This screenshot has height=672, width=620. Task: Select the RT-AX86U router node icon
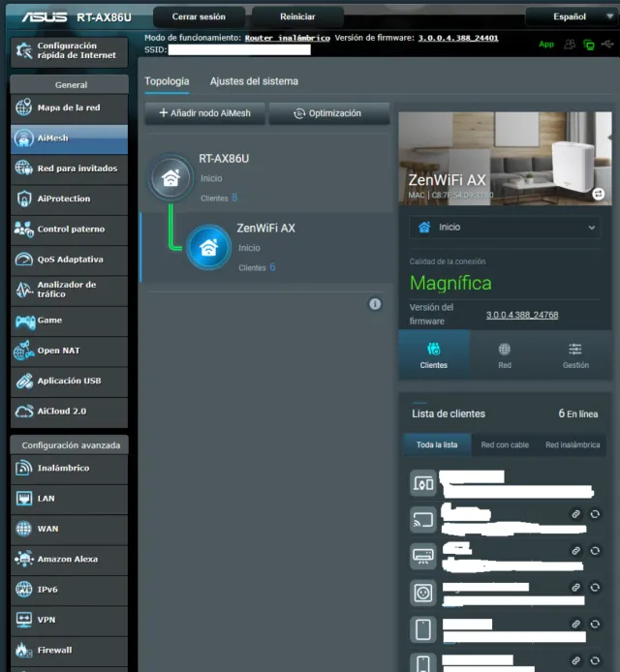pyautogui.click(x=170, y=177)
